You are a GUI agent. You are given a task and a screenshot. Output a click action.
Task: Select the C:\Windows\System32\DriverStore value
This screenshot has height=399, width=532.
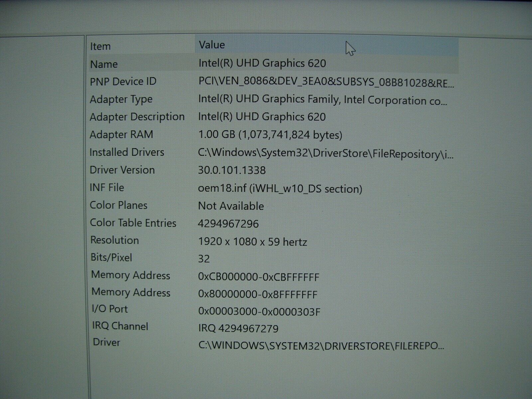[x=326, y=153]
